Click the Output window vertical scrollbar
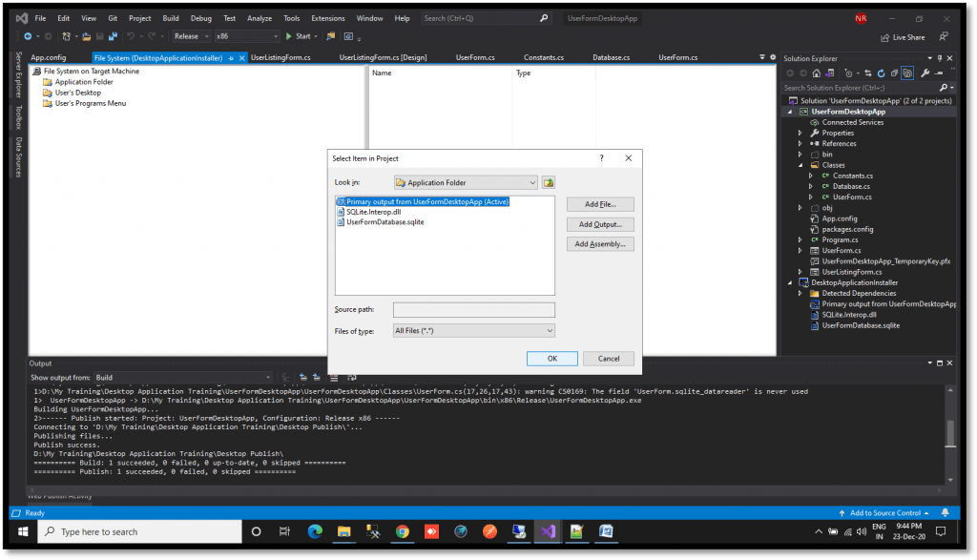Screen dimensions: 977x560 [x=950, y=434]
